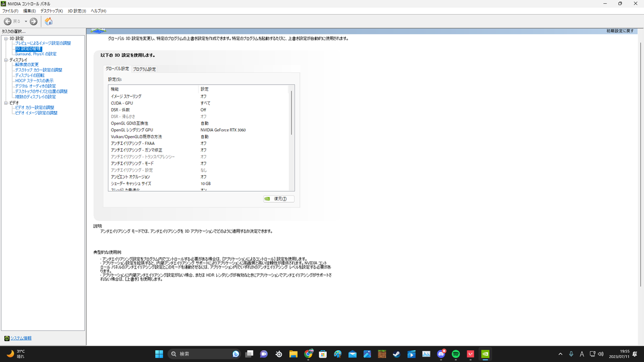Viewport: 644px width, 362px height.
Task: Click the 機能 column header
Action: pos(153,89)
